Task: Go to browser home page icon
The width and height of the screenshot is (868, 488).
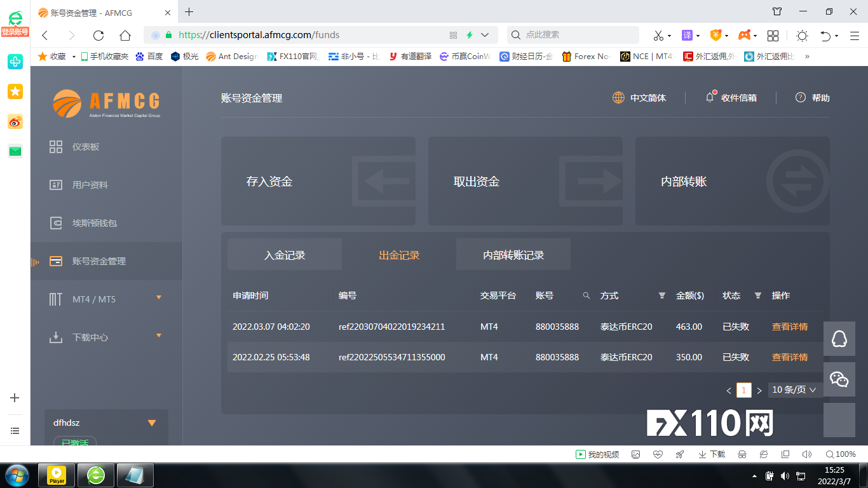Action: point(125,36)
